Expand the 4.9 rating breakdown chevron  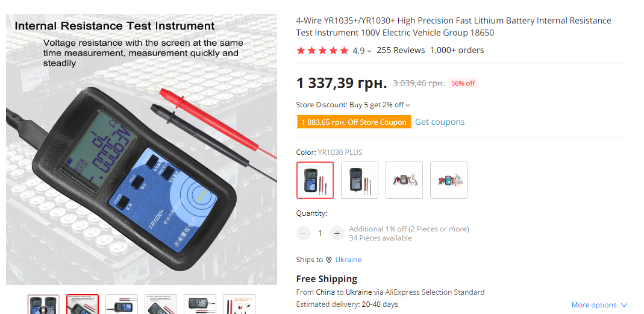[369, 51]
